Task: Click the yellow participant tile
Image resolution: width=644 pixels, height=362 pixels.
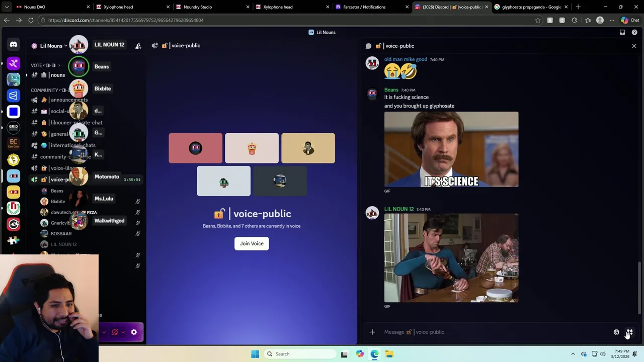Action: tap(308, 148)
